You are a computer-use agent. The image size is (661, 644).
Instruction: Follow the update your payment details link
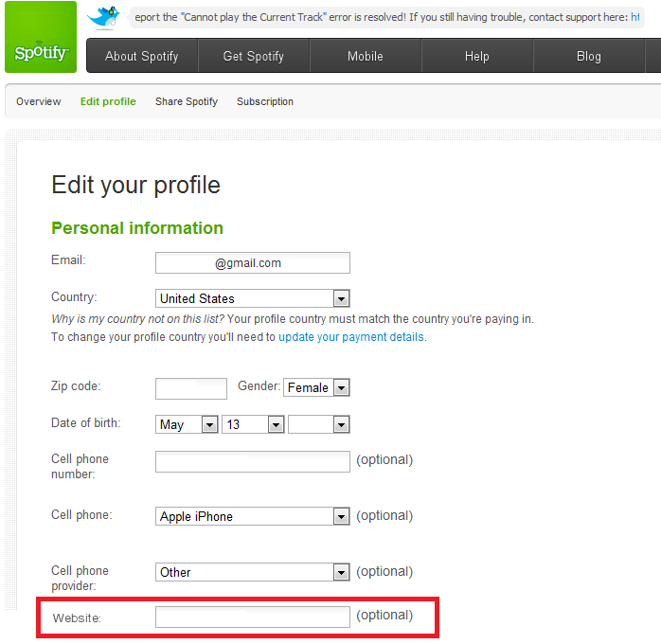point(351,336)
